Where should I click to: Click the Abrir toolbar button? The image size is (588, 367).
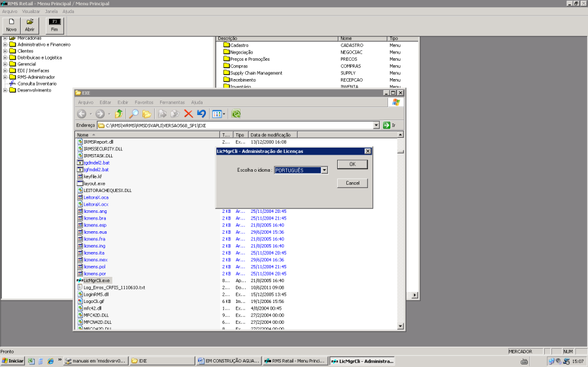(x=29, y=25)
